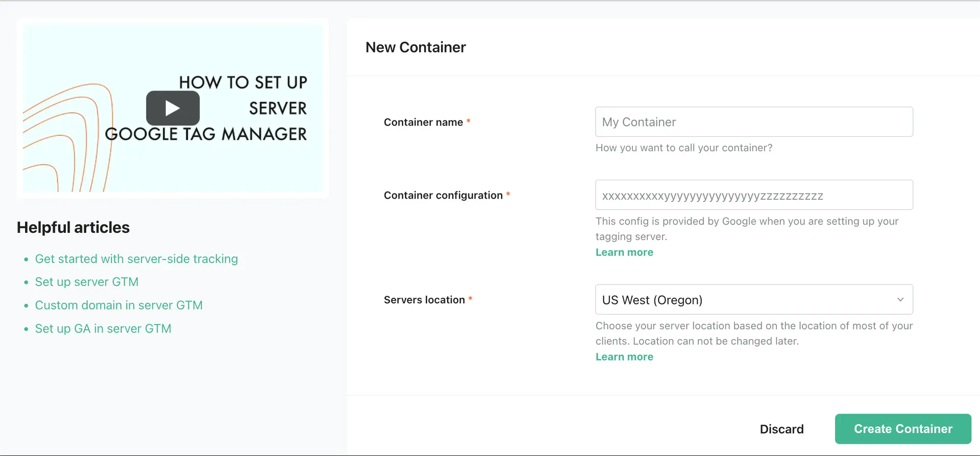
Task: Click the 'Helpful articles' heading
Action: point(72,227)
